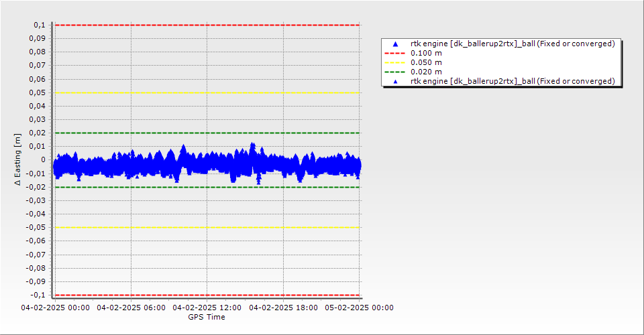The image size is (644, 335).
Task: Click the GPS Time axis title
Action: click(x=207, y=317)
